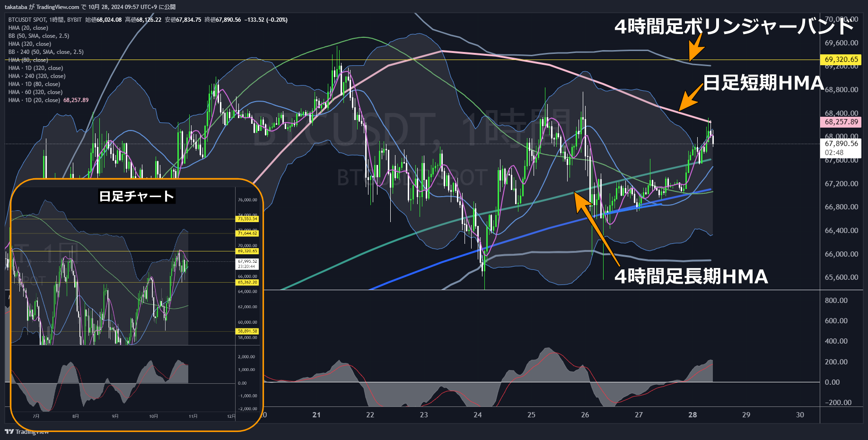Select the HMA · 60 (320, close) legend
This screenshot has height=440, width=868.
coord(35,92)
